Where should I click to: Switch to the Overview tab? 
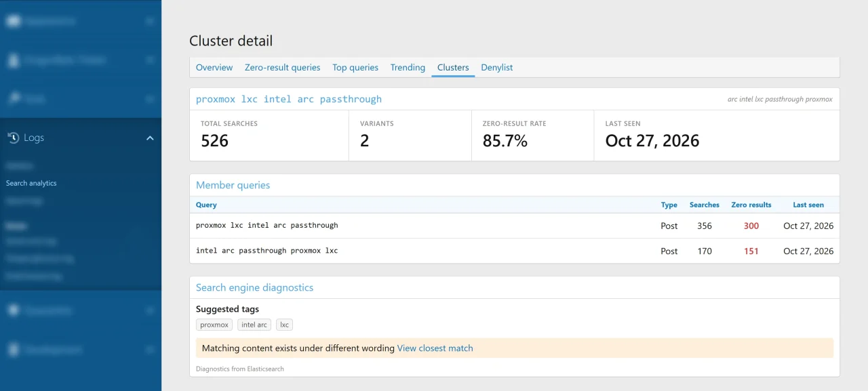pos(214,67)
